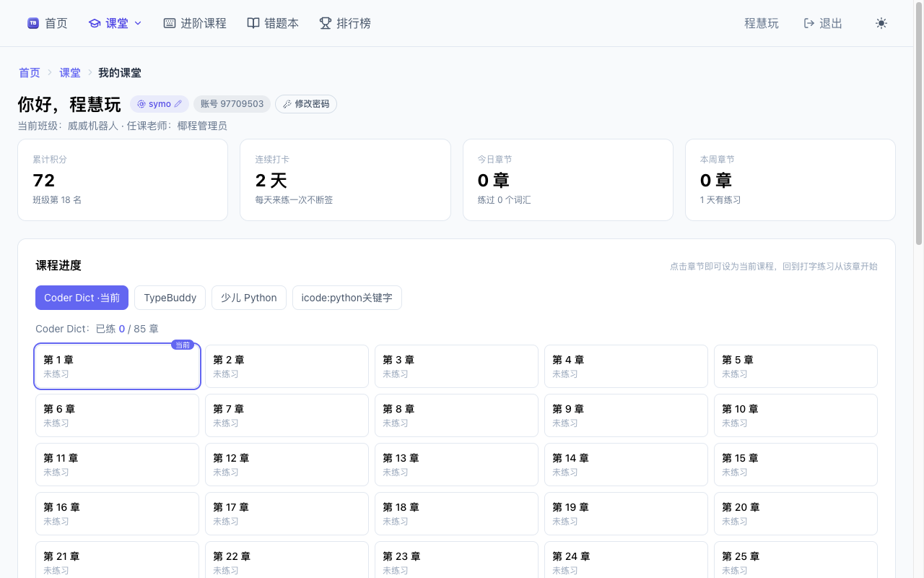Select chapter card 第 20 章
Screen dimensions: 924x578
(x=796, y=514)
